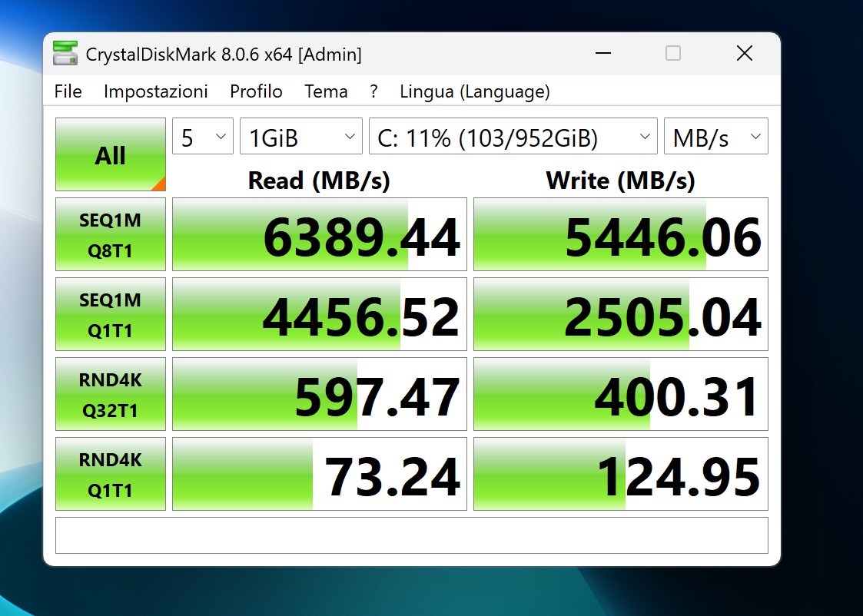Click the SEQ1M Q1T1 write value 2505.04
Screen dimensions: 863x616
click(621, 314)
